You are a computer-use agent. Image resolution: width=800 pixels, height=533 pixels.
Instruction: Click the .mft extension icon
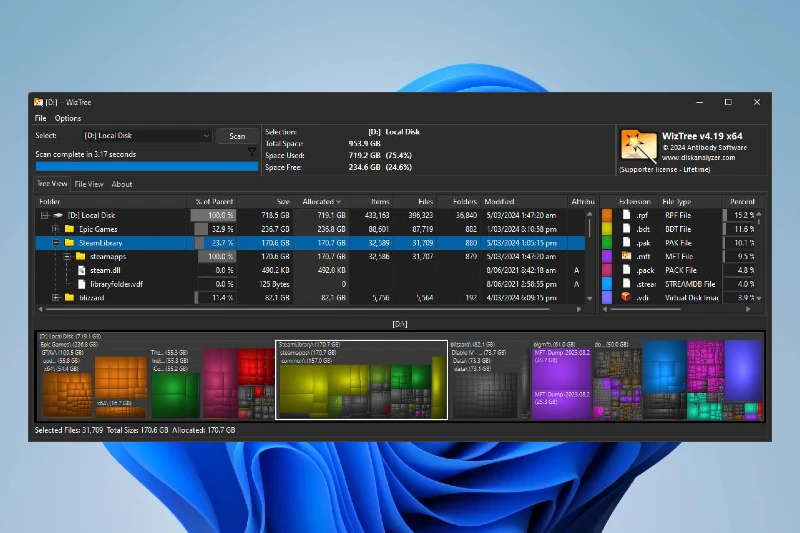pyautogui.click(x=627, y=256)
